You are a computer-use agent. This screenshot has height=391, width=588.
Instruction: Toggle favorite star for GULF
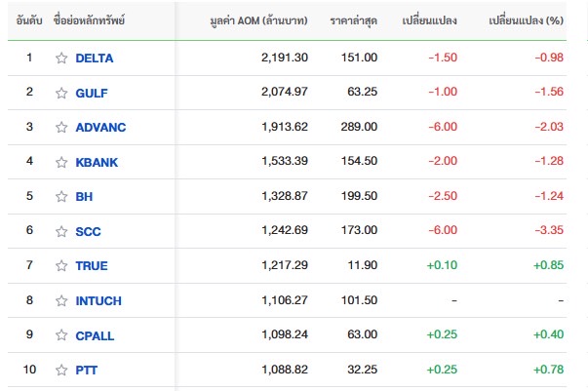tap(61, 93)
